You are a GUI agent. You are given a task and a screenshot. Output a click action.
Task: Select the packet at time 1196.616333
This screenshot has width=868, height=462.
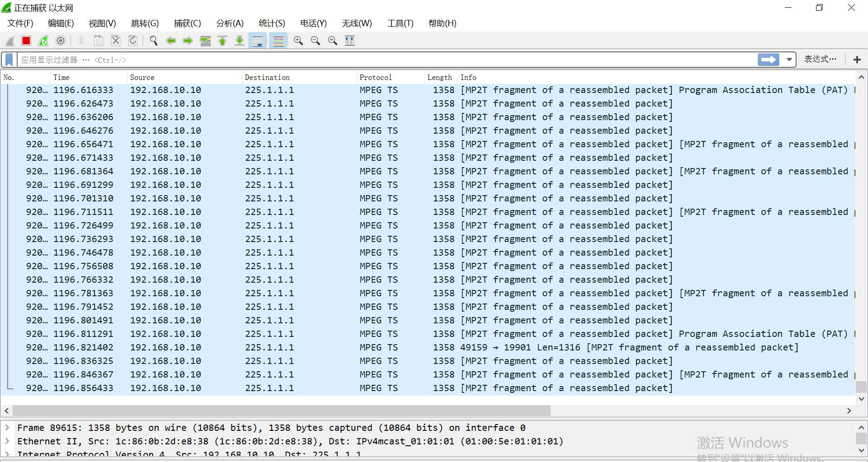(x=428, y=90)
